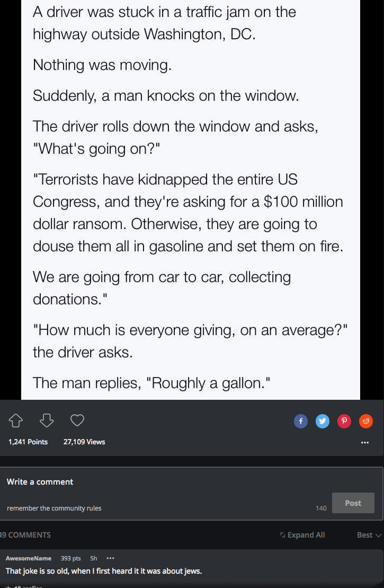This screenshot has width=384, height=588.
Task: Open the Best sort dropdown
Action: click(x=369, y=535)
